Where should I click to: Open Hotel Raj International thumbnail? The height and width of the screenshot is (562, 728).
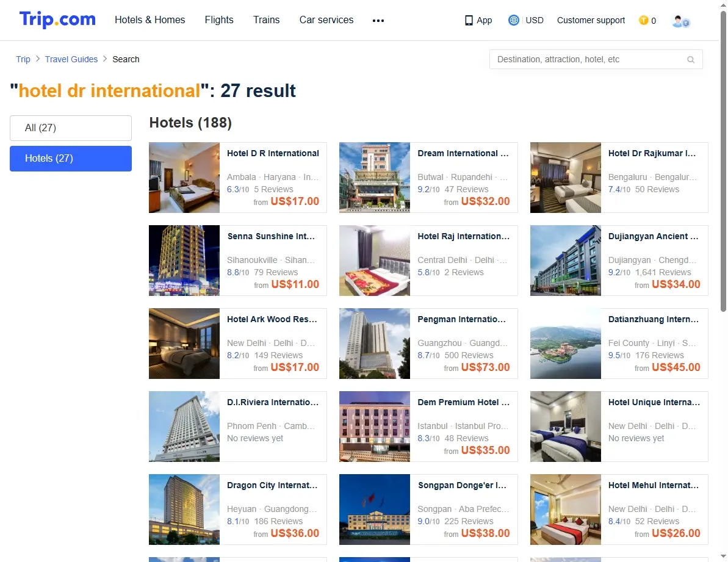[x=375, y=261]
